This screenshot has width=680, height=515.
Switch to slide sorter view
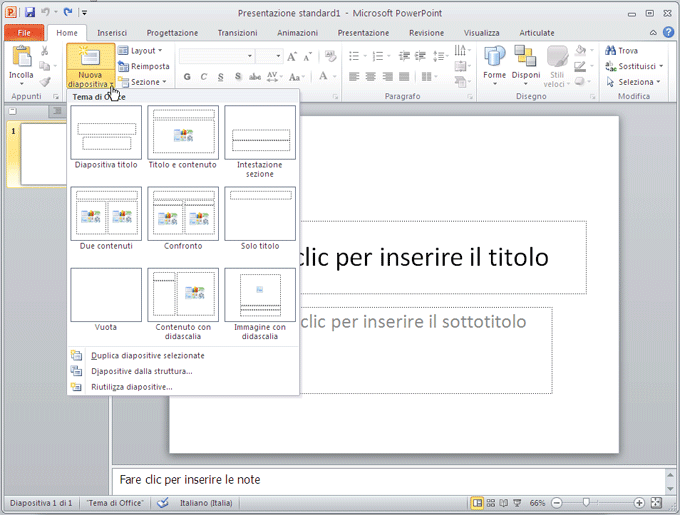(x=490, y=503)
